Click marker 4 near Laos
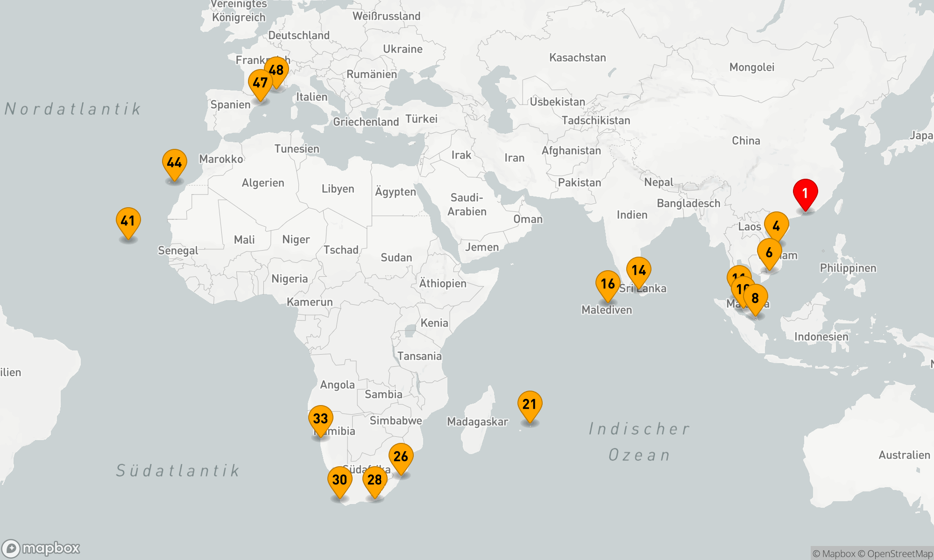The image size is (934, 560). click(777, 224)
